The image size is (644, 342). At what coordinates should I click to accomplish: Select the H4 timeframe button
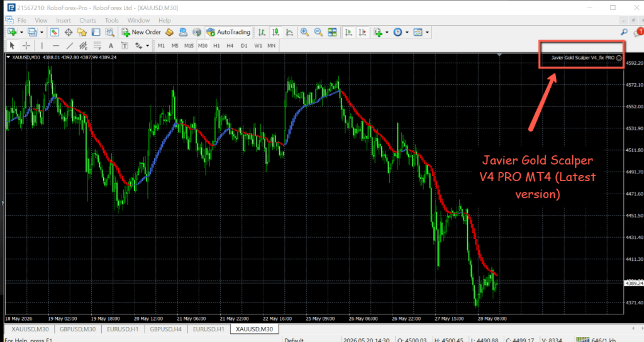pos(230,45)
